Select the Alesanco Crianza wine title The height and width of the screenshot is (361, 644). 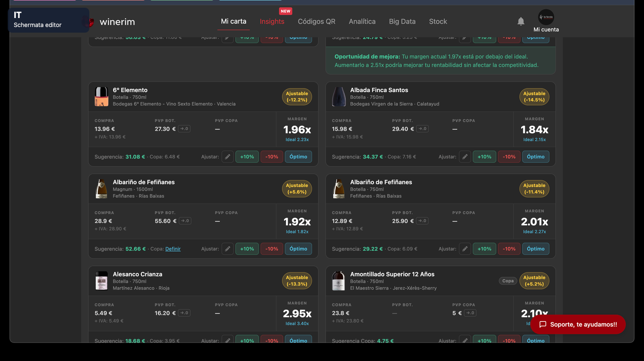tap(137, 274)
